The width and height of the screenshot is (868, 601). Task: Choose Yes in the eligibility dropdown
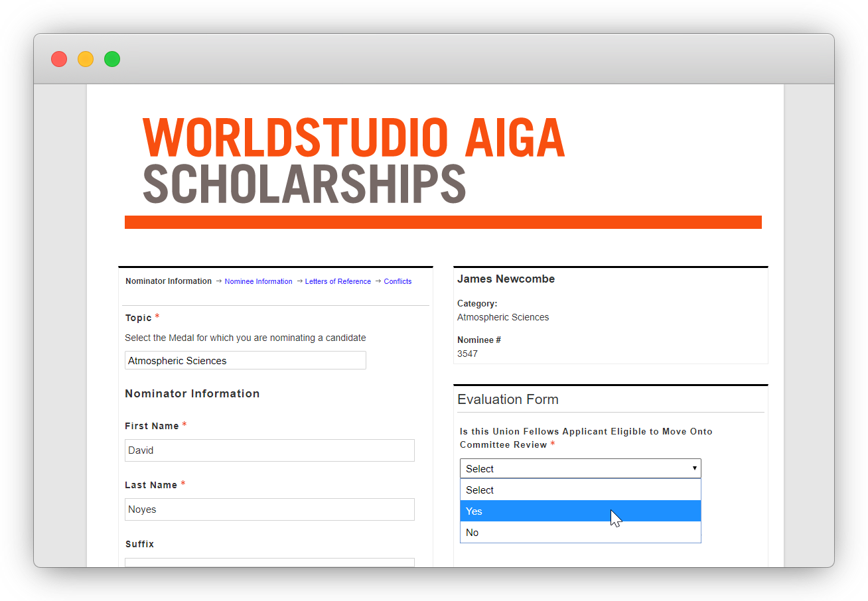click(580, 511)
